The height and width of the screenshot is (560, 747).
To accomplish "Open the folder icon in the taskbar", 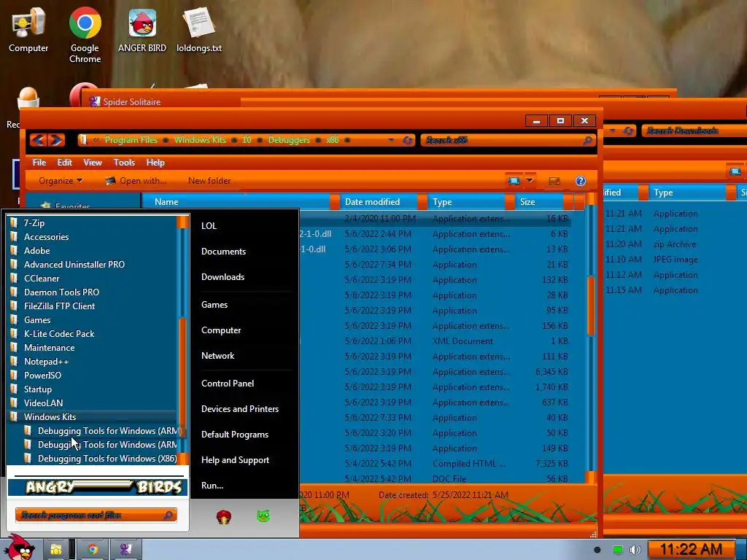I will coord(55,550).
